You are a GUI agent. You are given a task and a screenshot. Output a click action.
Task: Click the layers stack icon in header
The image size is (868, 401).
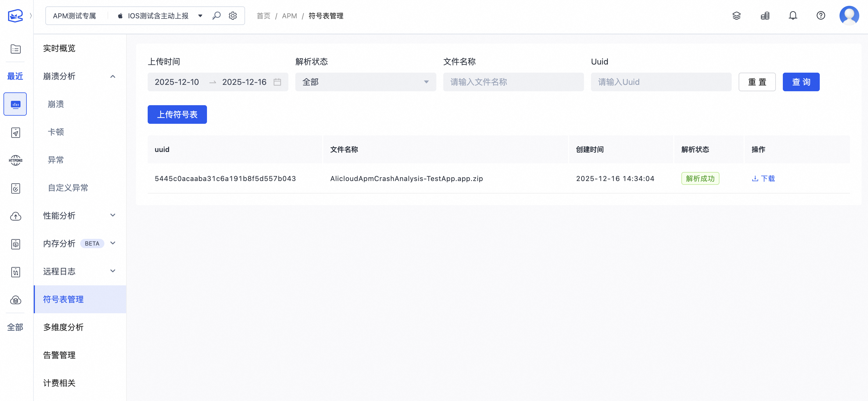pyautogui.click(x=737, y=15)
